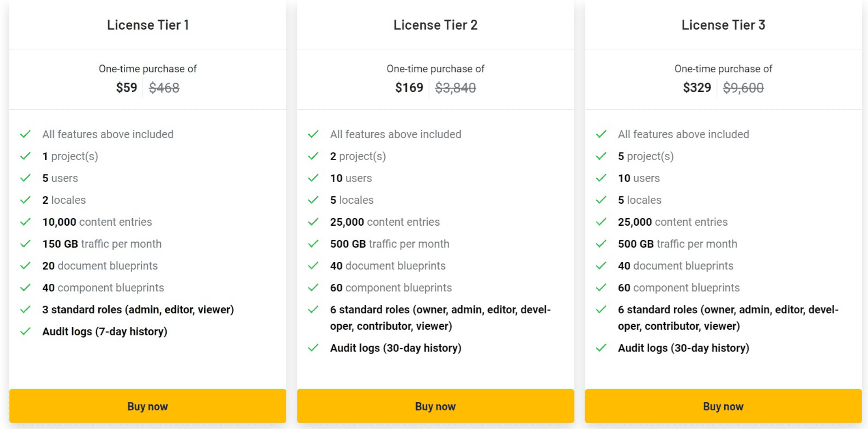Click '3 standard roles (admin, editor, viewer)' text
This screenshot has width=868, height=429.
(x=138, y=310)
